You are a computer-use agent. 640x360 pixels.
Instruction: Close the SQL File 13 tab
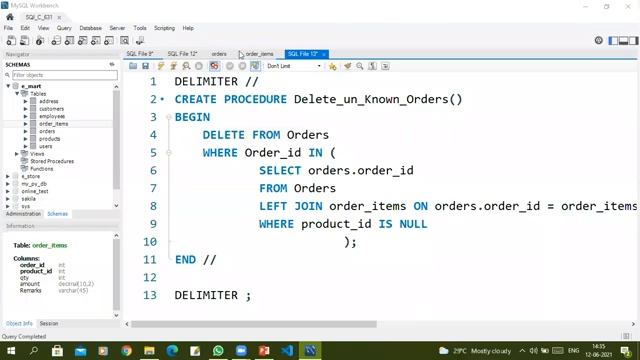click(324, 54)
